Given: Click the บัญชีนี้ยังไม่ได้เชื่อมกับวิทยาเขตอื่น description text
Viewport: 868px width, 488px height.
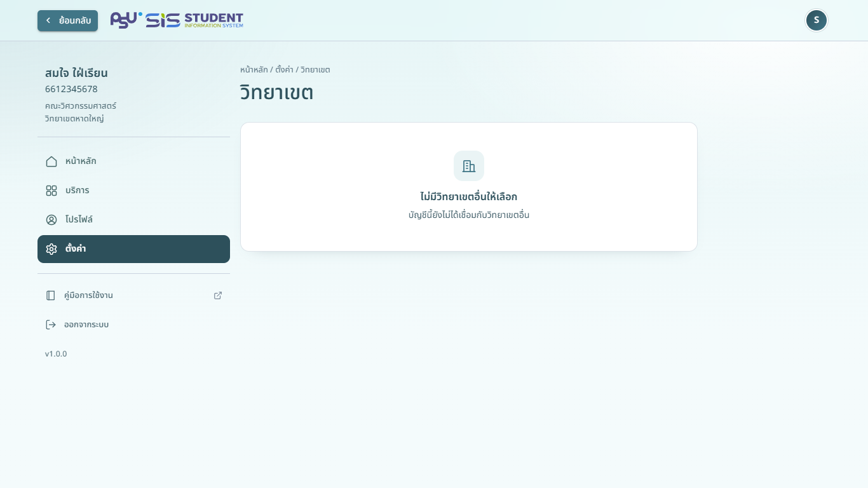Looking at the screenshot, I should [469, 215].
